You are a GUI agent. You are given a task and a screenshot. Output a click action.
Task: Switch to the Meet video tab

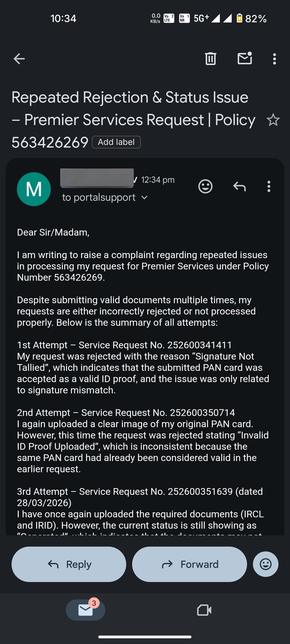pyautogui.click(x=204, y=610)
